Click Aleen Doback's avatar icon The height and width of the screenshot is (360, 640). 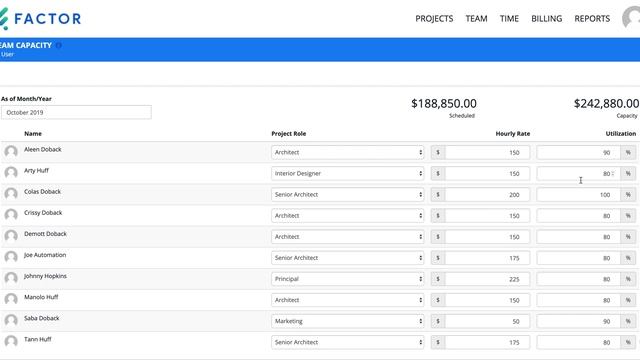coord(11,151)
